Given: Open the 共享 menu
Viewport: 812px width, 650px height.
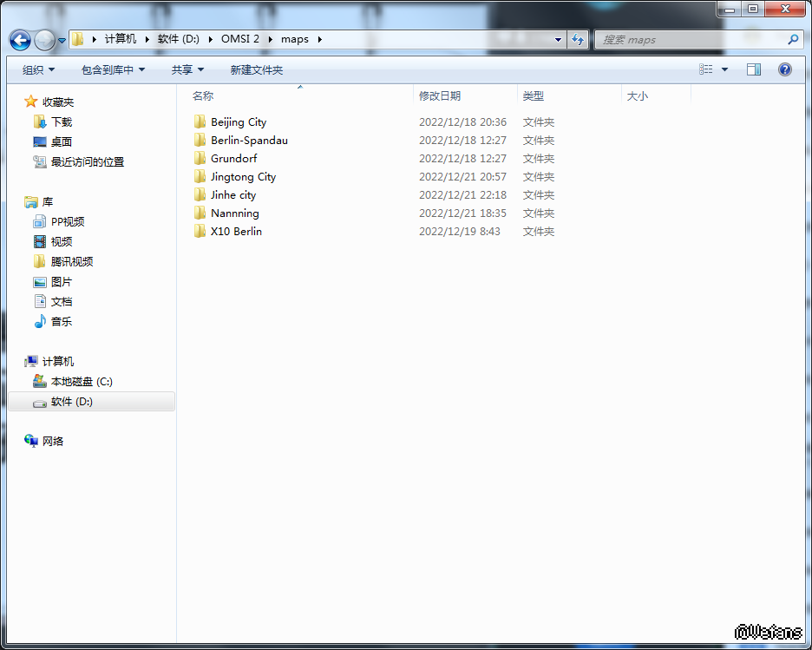Looking at the screenshot, I should click(187, 69).
